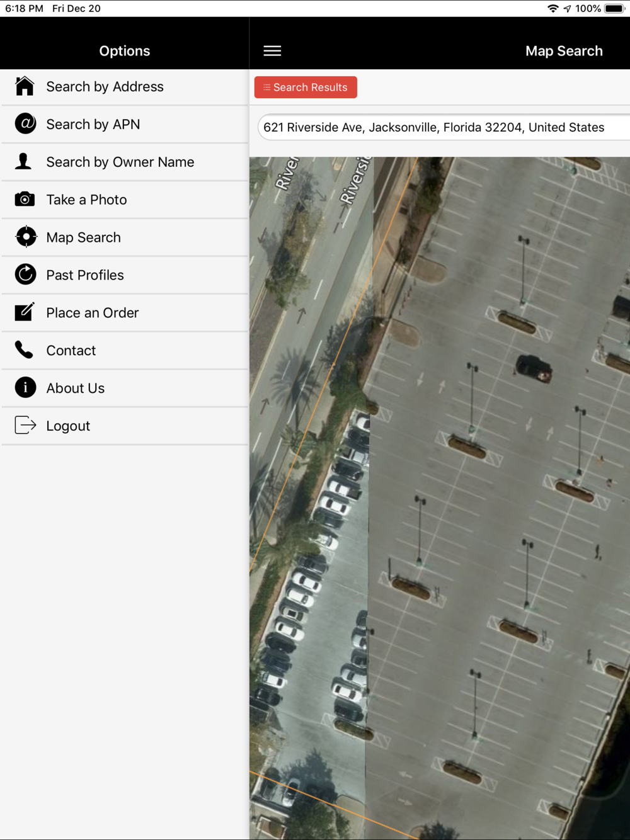Screen dimensions: 630x840
Task: Tap the location arrow in status bar
Action: 568,8
